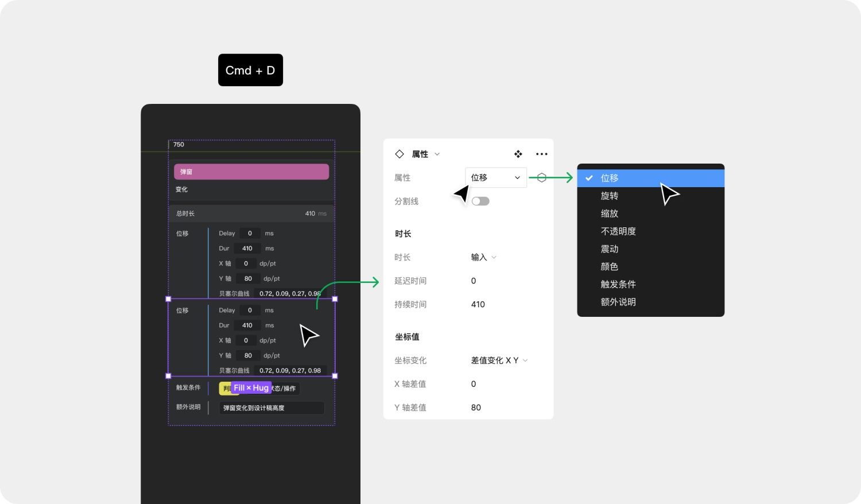Click the 位移 label of upper block
Screen dimensions: 861x504
point(183,234)
